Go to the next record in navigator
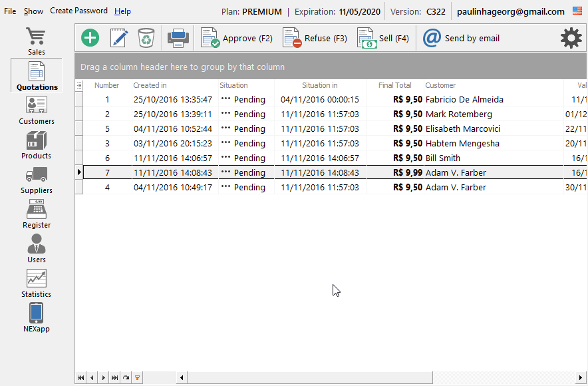Image resolution: width=588 pixels, height=386 pixels. [104, 378]
